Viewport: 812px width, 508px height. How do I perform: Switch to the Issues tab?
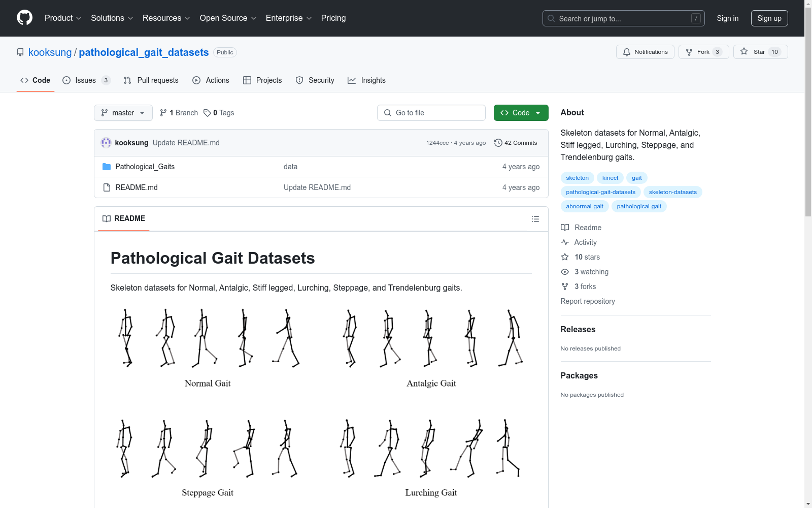[85, 80]
